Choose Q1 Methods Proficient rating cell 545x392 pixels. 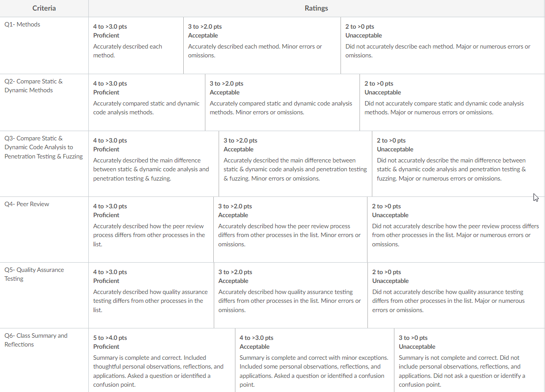[136, 45]
